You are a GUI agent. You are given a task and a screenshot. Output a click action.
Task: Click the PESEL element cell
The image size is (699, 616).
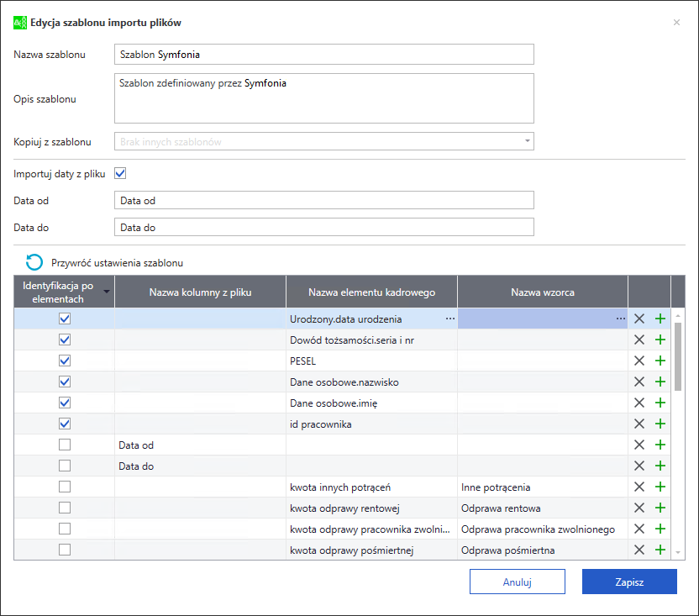[372, 361]
